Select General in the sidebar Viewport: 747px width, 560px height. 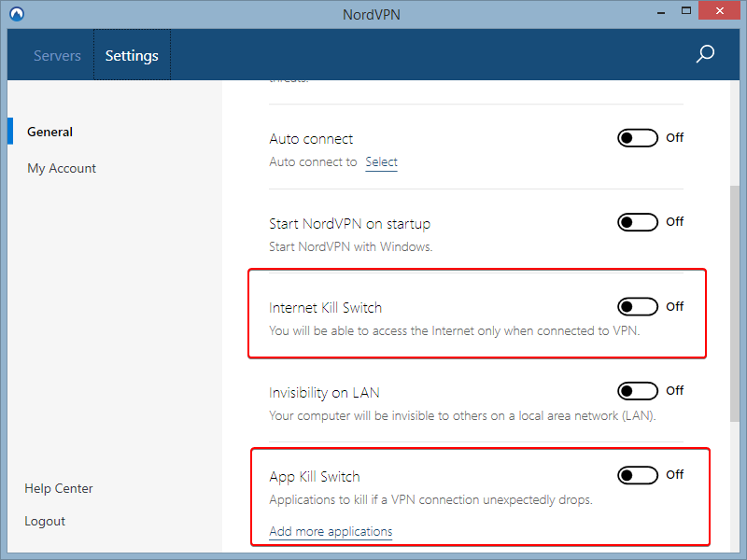coord(50,132)
